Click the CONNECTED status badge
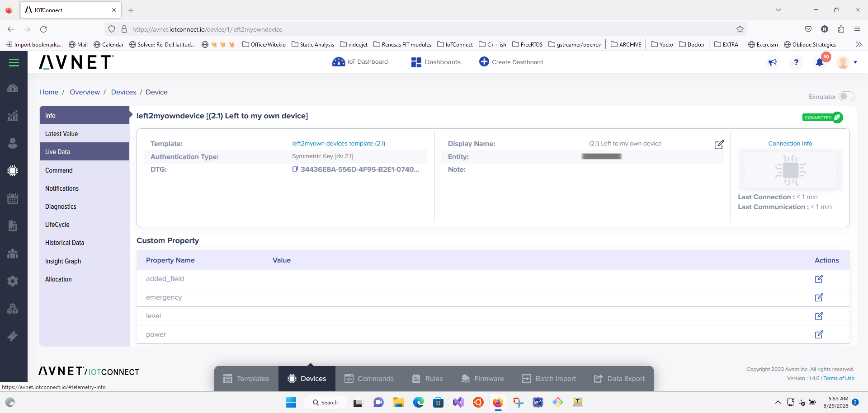The image size is (868, 413). point(822,117)
